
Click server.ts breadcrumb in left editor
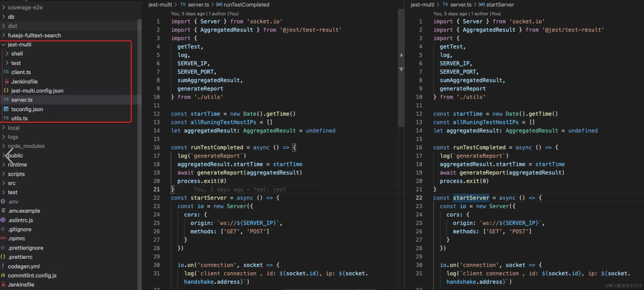pyautogui.click(x=198, y=4)
